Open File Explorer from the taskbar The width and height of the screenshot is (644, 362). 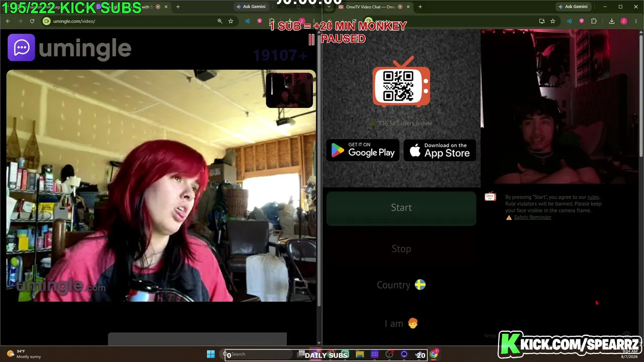pos(360,354)
